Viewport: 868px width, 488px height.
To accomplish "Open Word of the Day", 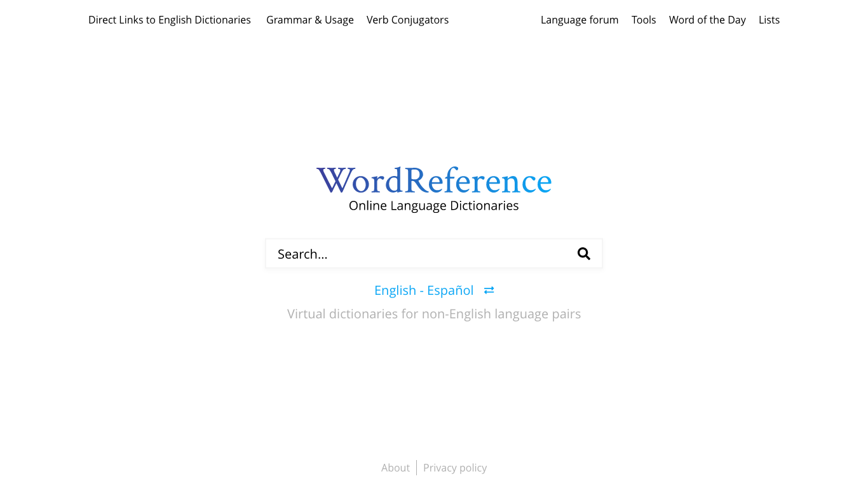I will point(707,20).
